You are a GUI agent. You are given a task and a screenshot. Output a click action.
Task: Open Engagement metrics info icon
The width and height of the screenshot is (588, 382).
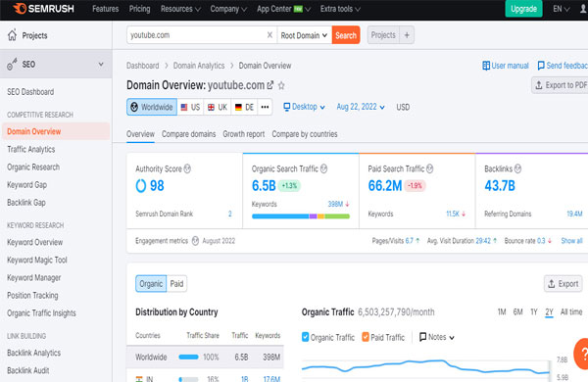[195, 241]
